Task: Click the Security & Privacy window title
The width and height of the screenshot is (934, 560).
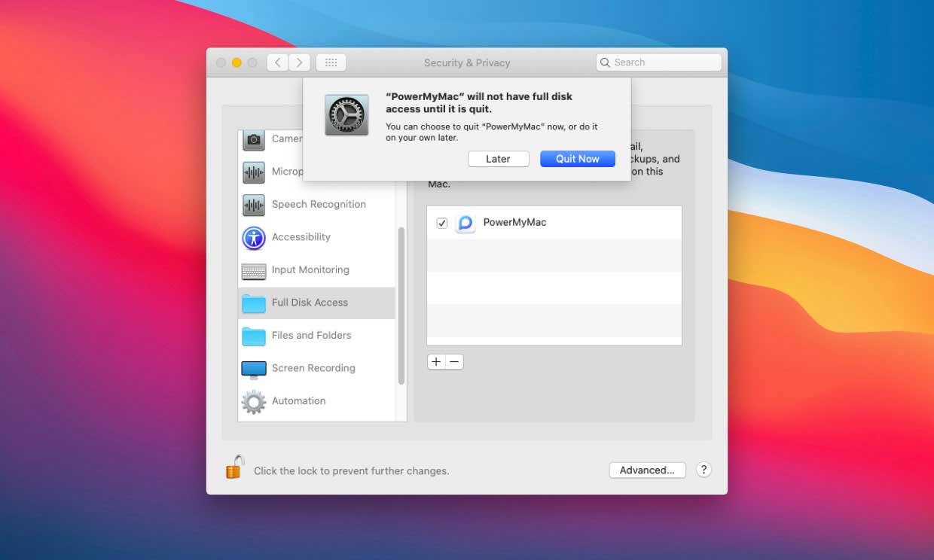Action: coord(467,63)
